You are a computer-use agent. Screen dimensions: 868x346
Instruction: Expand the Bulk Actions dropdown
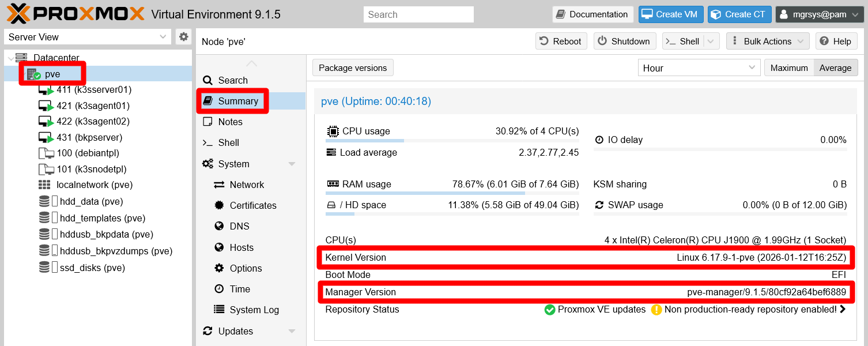pyautogui.click(x=768, y=42)
